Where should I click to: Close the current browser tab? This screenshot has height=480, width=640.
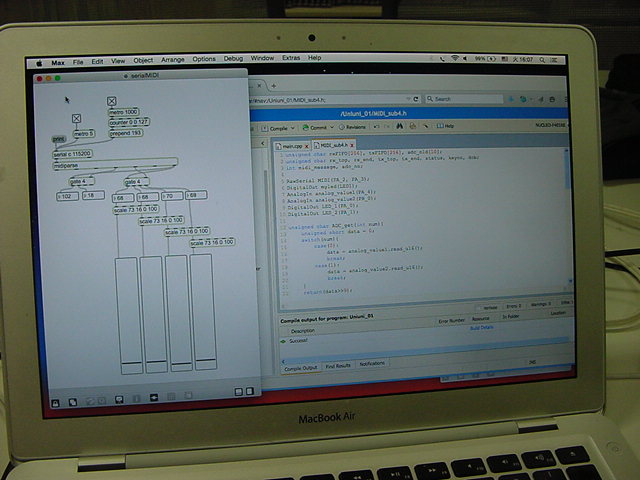coord(260,86)
